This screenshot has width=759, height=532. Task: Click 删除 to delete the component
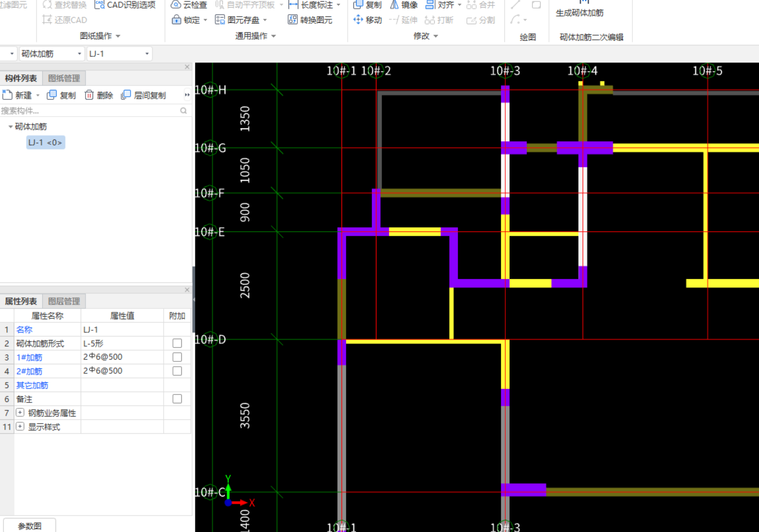(x=99, y=95)
